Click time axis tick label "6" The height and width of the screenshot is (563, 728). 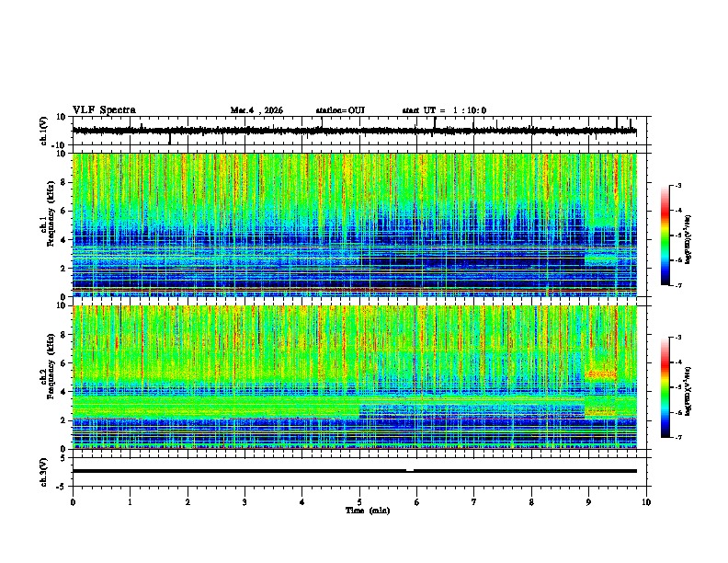pos(416,502)
